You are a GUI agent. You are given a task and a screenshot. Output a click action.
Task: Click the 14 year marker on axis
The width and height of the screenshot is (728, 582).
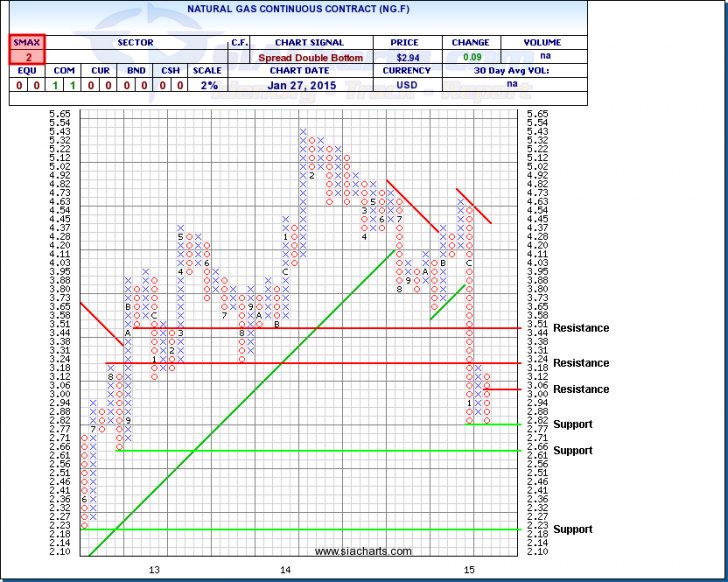tap(286, 570)
